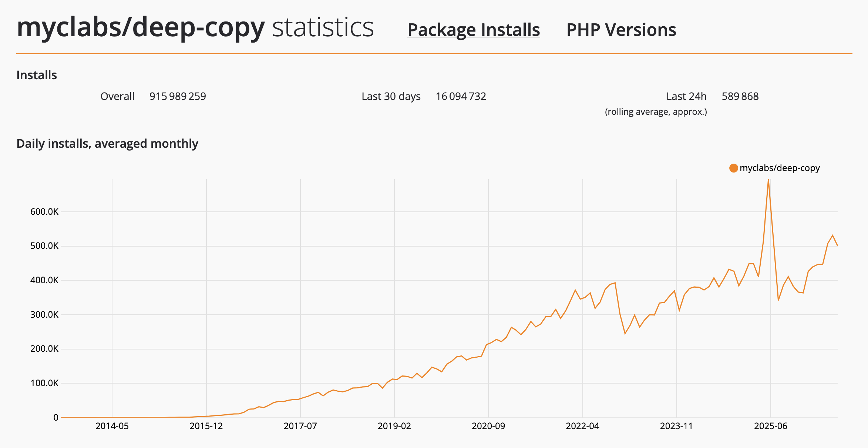Select the Last 24h value 589 868

click(x=740, y=96)
